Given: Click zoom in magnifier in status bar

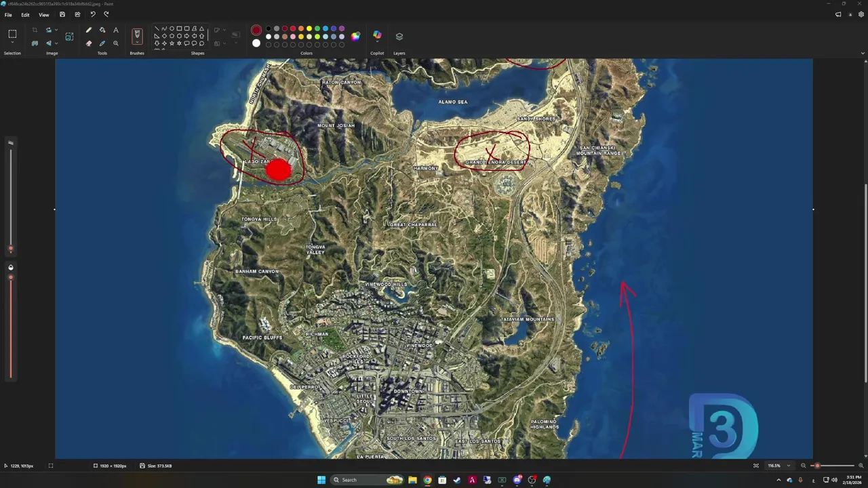Looking at the screenshot, I should [861, 466].
